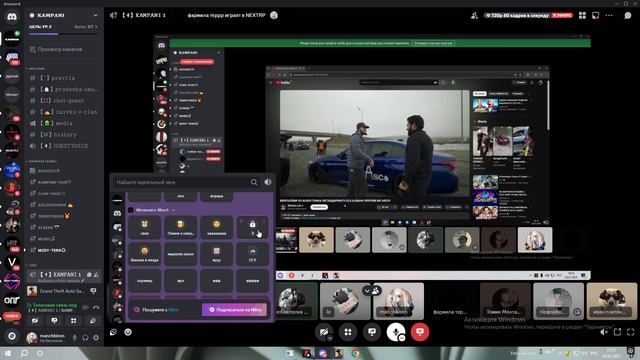Click add-people icon left of stream quality
Screen dimensions: 640x360
(x=474, y=16)
